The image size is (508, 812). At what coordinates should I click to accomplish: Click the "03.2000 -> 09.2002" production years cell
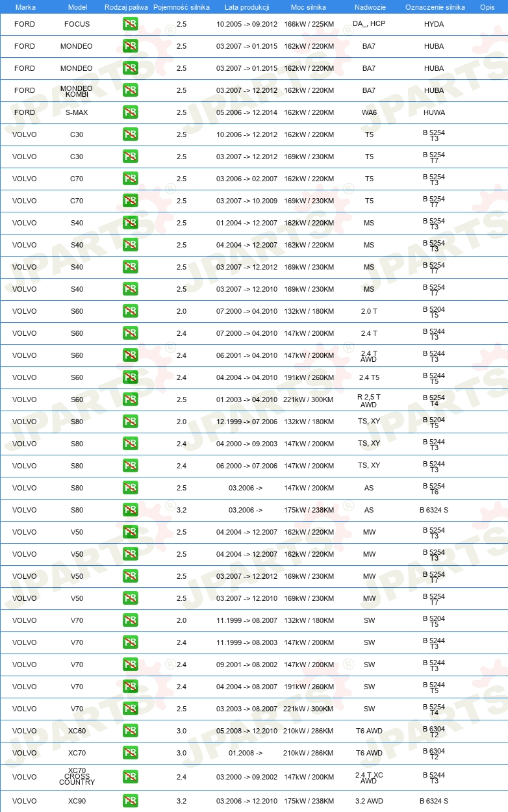pos(247,776)
